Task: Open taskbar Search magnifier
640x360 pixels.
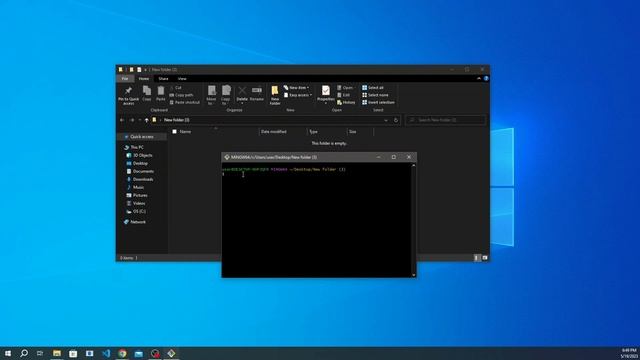Action: click(x=24, y=353)
